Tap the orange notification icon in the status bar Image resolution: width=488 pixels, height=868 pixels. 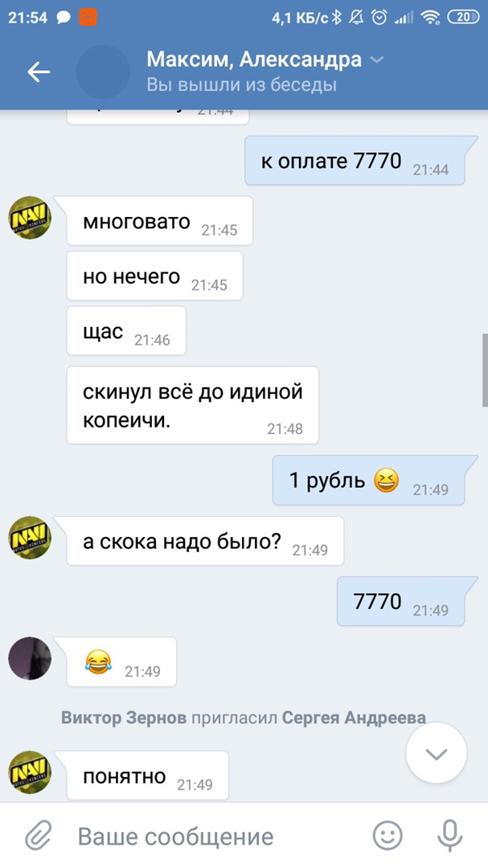coord(88,17)
